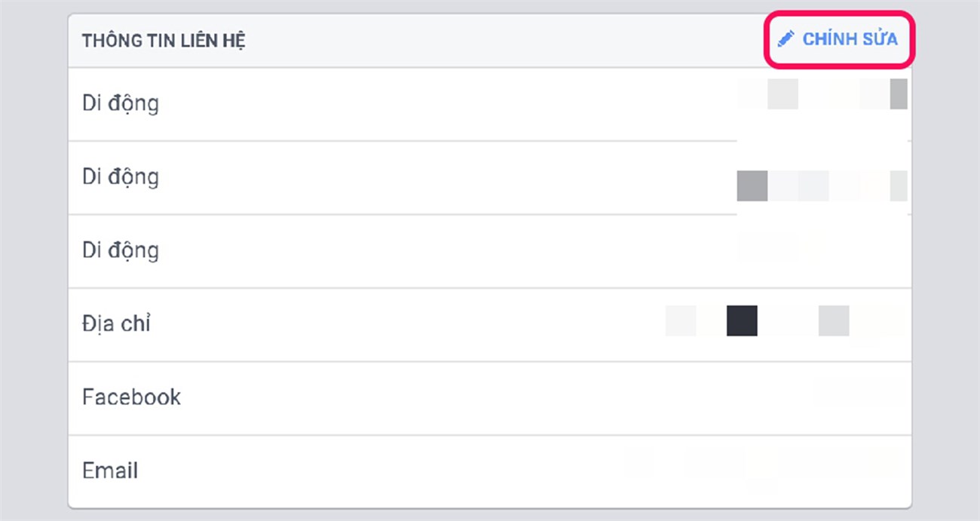980x521 pixels.
Task: Click the blurred first mobile number value
Action: click(822, 95)
